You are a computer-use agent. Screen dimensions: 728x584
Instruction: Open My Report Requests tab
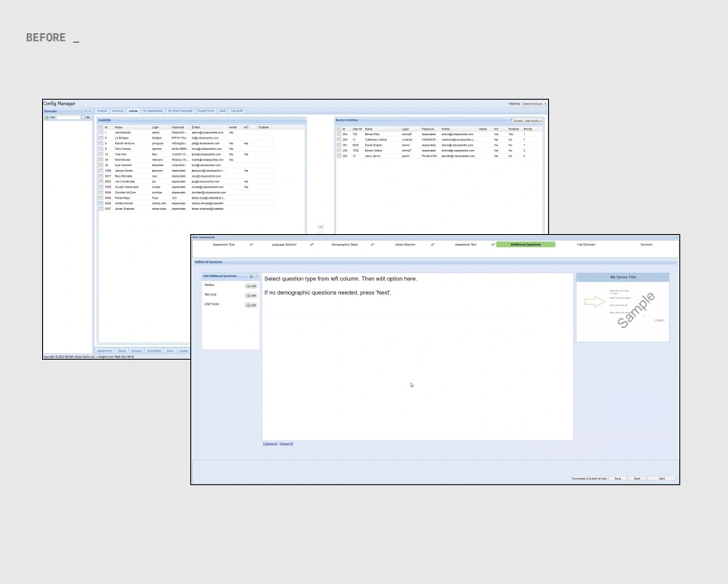click(180, 111)
